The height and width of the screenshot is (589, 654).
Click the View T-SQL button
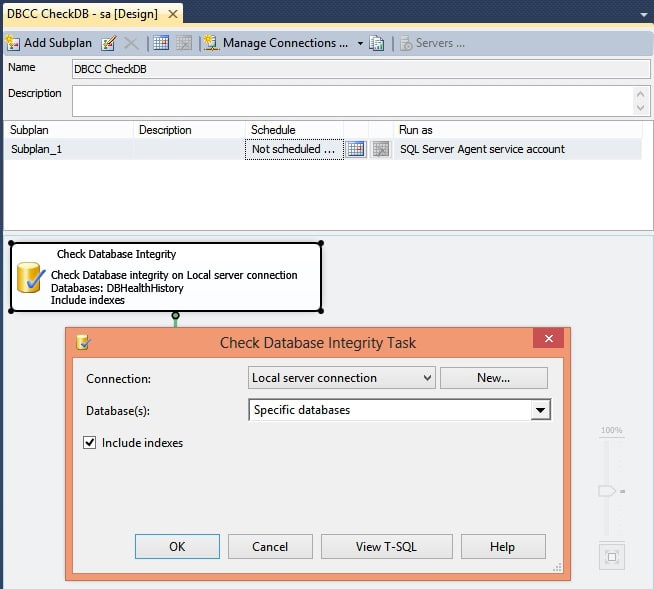(387, 546)
